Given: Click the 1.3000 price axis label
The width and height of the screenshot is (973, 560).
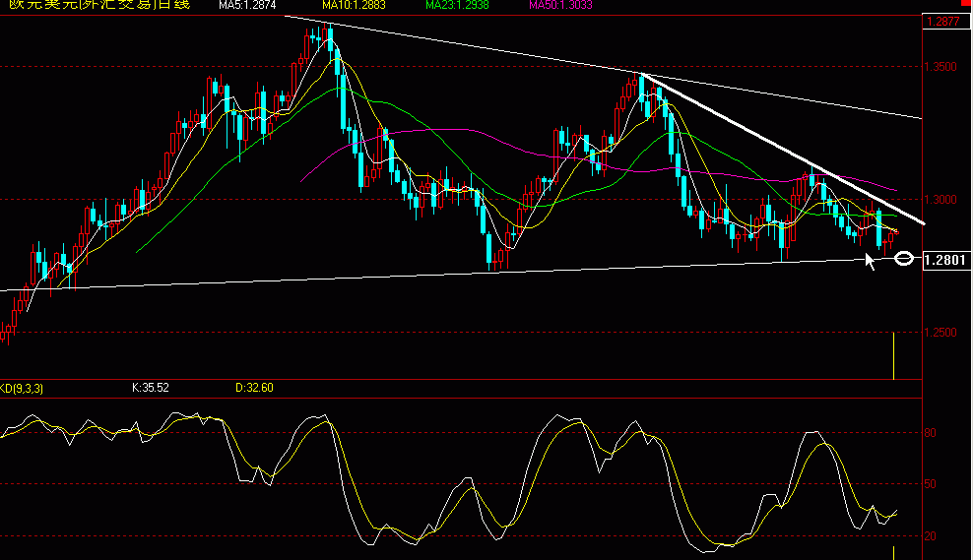Looking at the screenshot, I should (941, 200).
